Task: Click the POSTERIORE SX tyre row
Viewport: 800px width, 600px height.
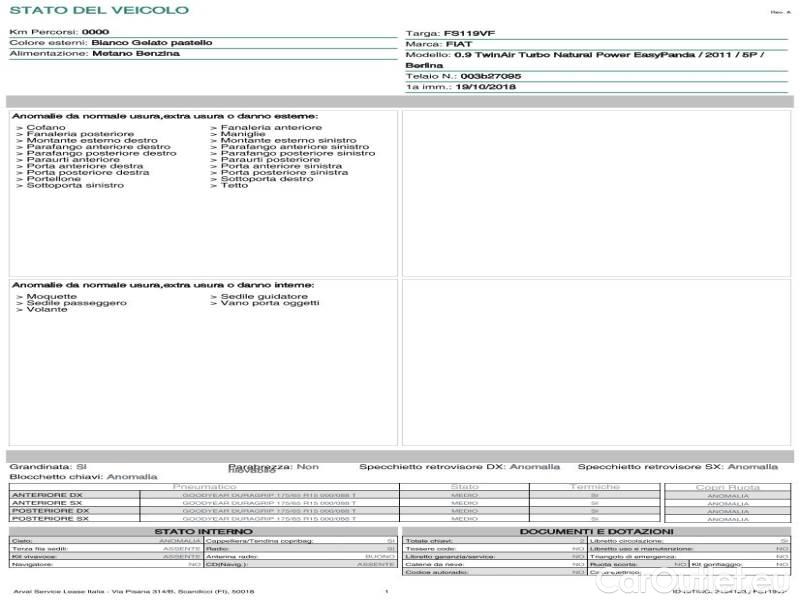Action: 46,519
